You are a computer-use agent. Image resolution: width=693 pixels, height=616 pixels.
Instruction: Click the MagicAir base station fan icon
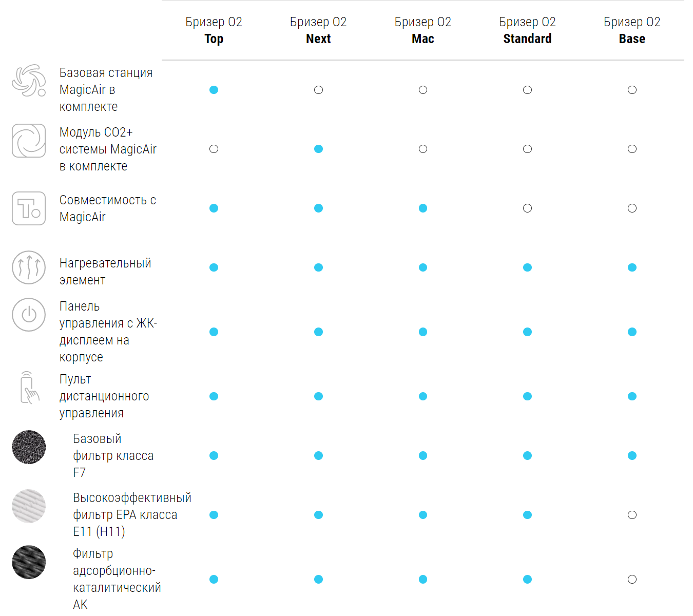(x=29, y=81)
